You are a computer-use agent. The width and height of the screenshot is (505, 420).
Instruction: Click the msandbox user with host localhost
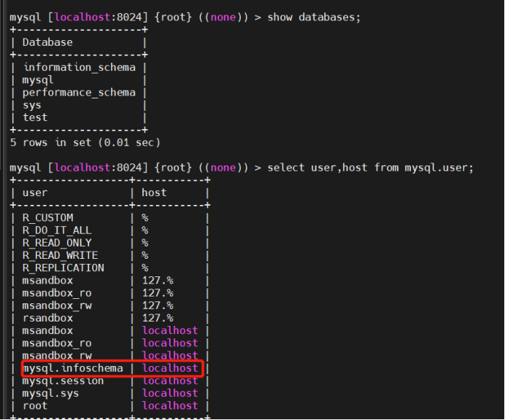pyautogui.click(x=47, y=331)
